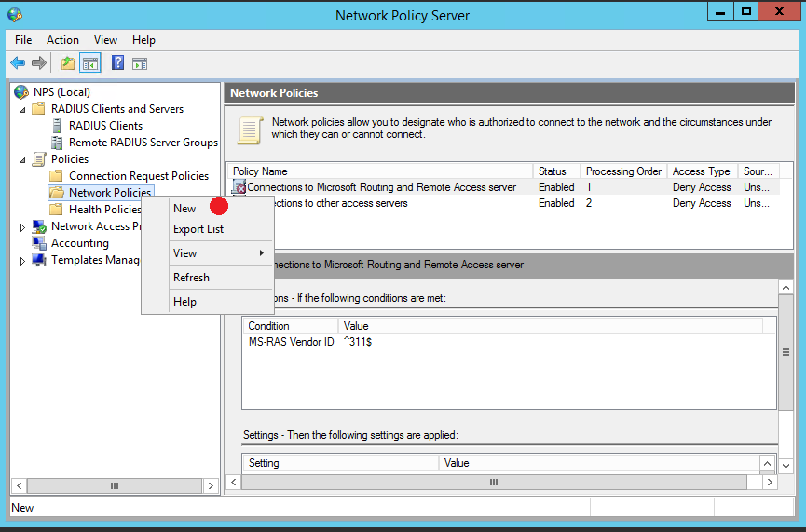This screenshot has width=806, height=532.
Task: Click the Value header in Conditions table
Action: click(550, 326)
